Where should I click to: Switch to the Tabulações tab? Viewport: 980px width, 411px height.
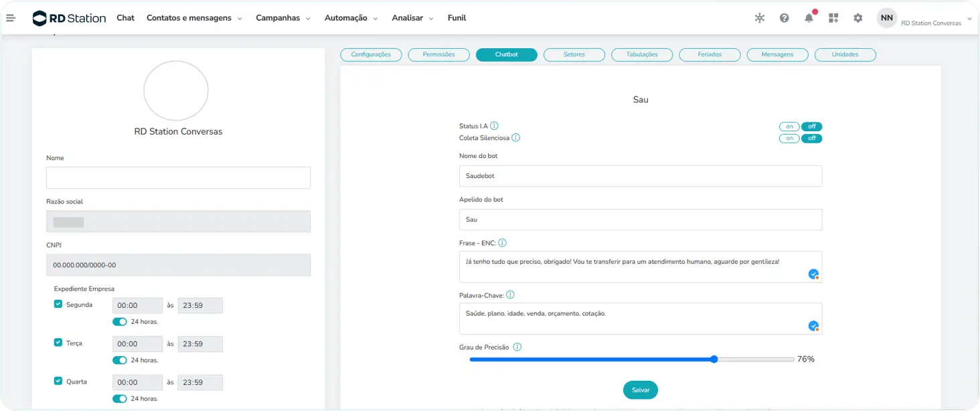(642, 54)
